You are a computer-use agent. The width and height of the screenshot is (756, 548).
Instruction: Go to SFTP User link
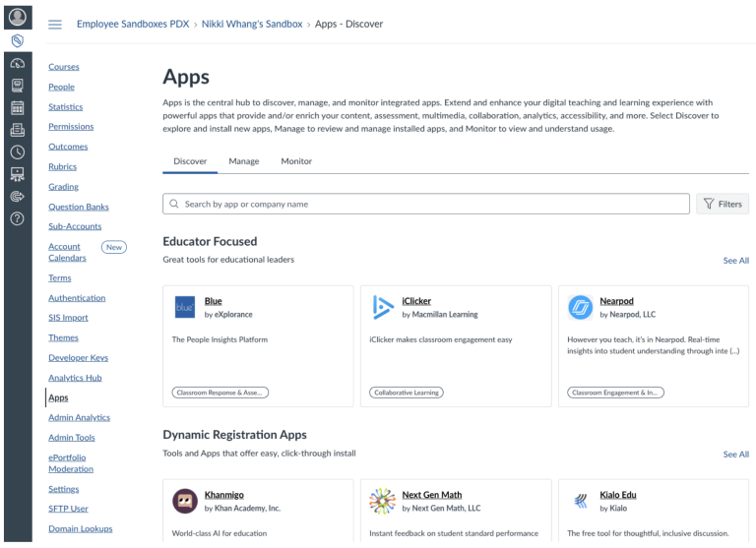(68, 509)
